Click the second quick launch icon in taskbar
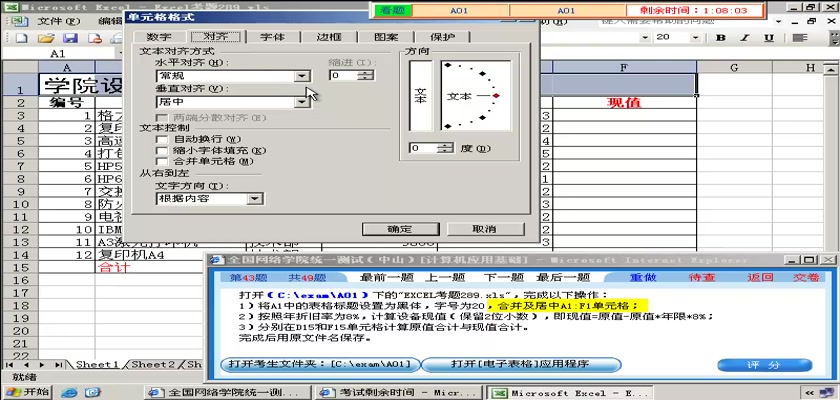 pos(93,393)
